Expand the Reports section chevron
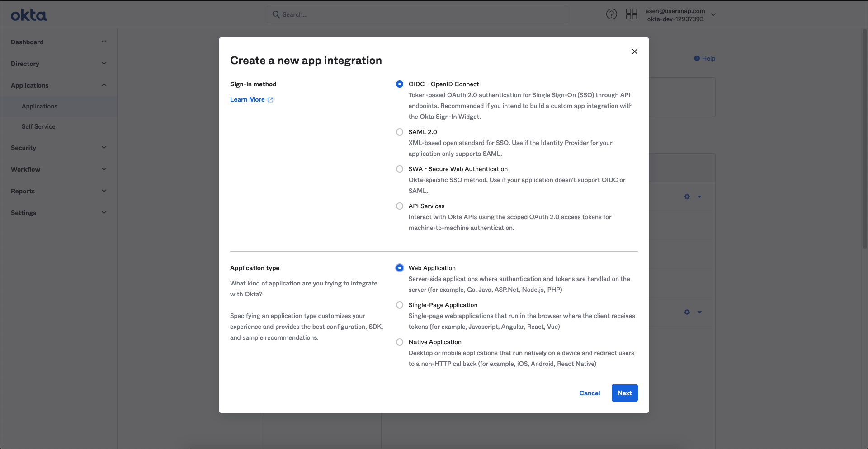 tap(104, 191)
